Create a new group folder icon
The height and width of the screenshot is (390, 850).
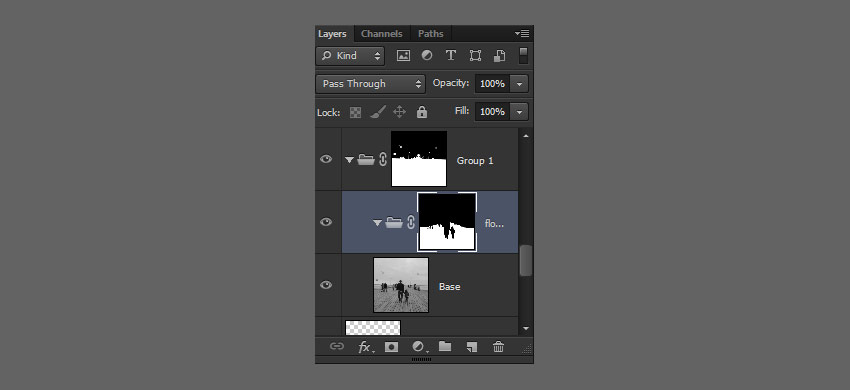pyautogui.click(x=445, y=346)
